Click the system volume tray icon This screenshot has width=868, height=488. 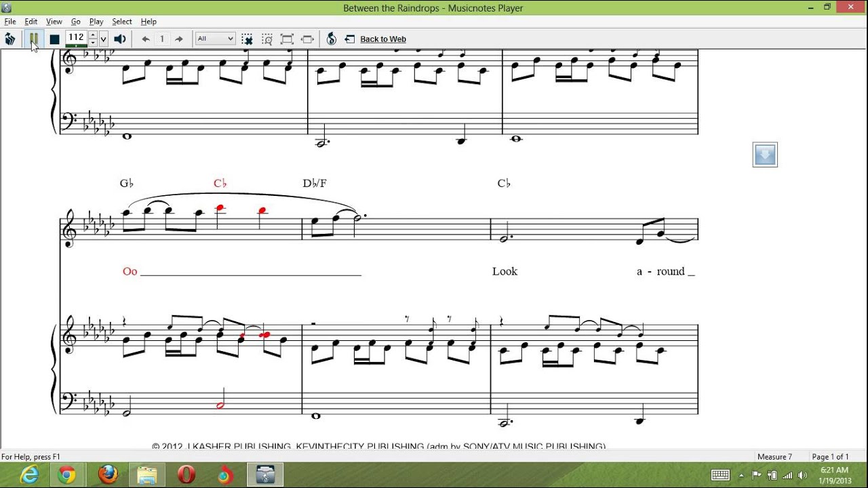pos(802,475)
